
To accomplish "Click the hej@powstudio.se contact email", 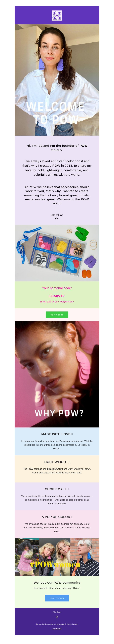I will 49,624.
